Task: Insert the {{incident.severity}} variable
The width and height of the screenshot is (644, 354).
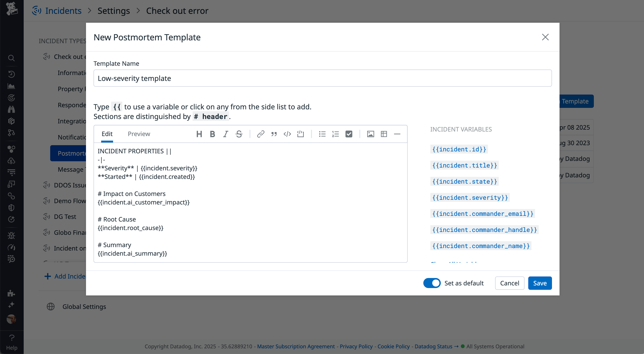Action: [x=470, y=197]
